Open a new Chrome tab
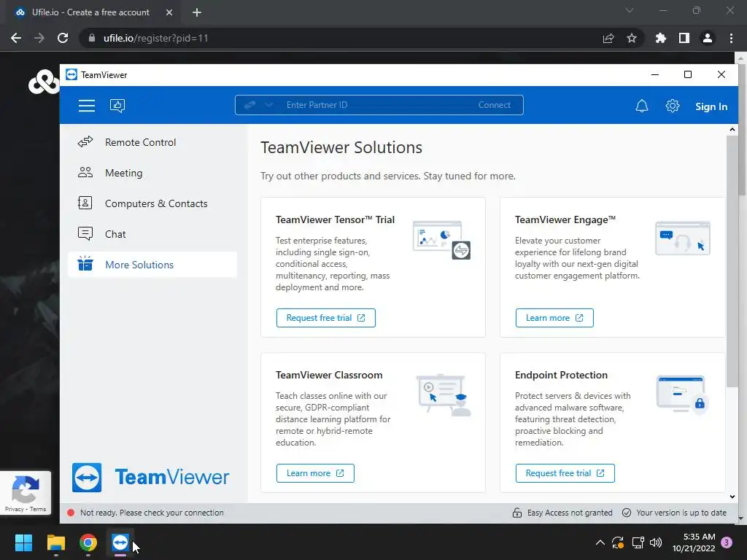Viewport: 747px width, 560px height. [x=197, y=12]
